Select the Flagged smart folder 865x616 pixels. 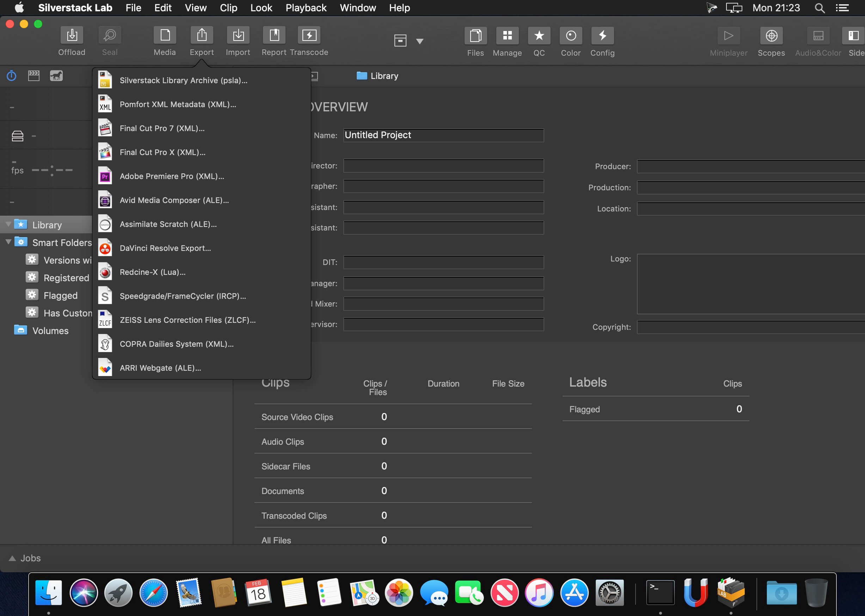pos(60,295)
